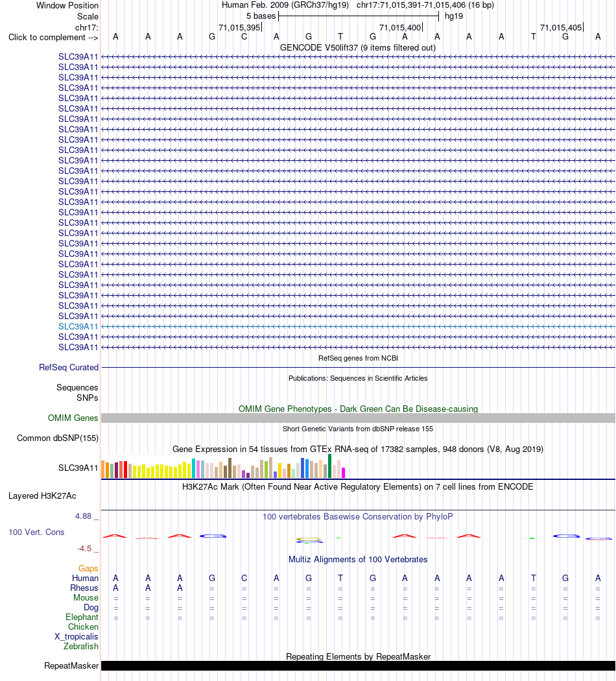
Task: Click the "Sequences" track label
Action: pyautogui.click(x=77, y=387)
